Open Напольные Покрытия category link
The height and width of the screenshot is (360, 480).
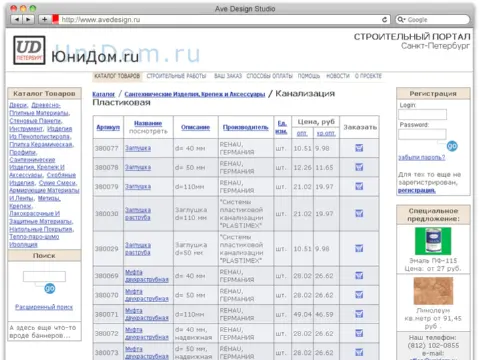(41, 229)
